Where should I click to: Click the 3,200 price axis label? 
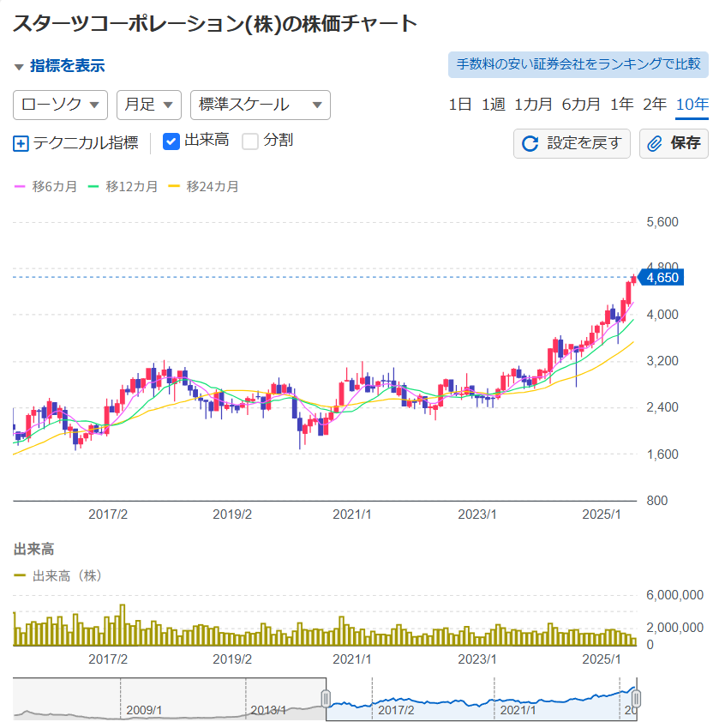(x=662, y=361)
